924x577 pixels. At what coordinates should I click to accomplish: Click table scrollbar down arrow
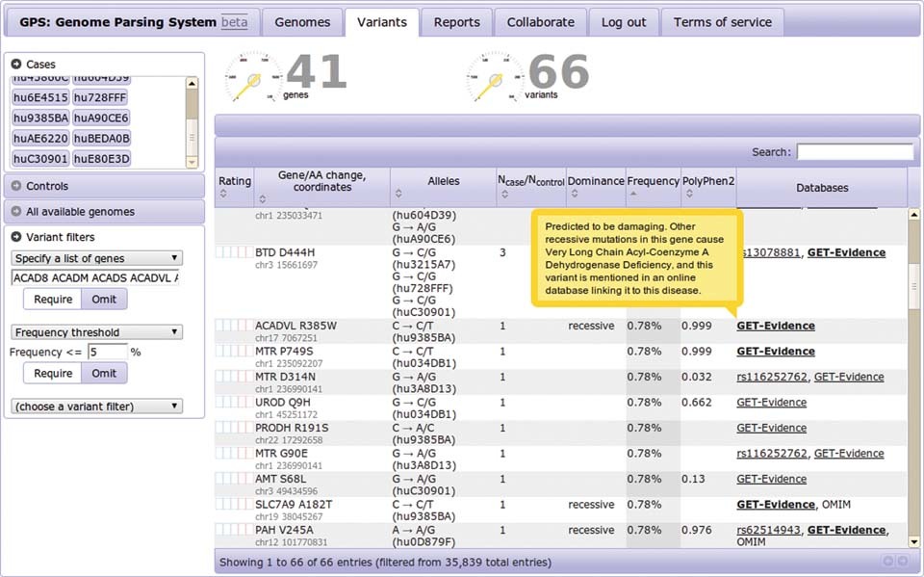(914, 541)
